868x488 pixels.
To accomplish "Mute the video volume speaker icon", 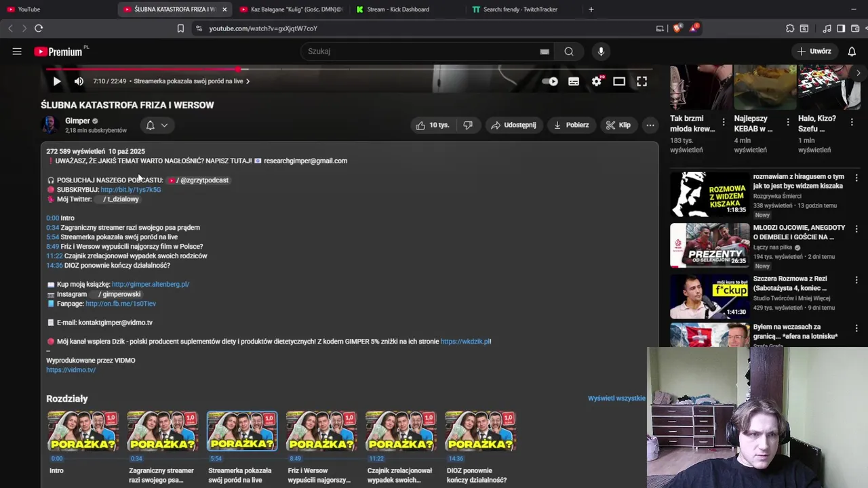I will pyautogui.click(x=79, y=81).
